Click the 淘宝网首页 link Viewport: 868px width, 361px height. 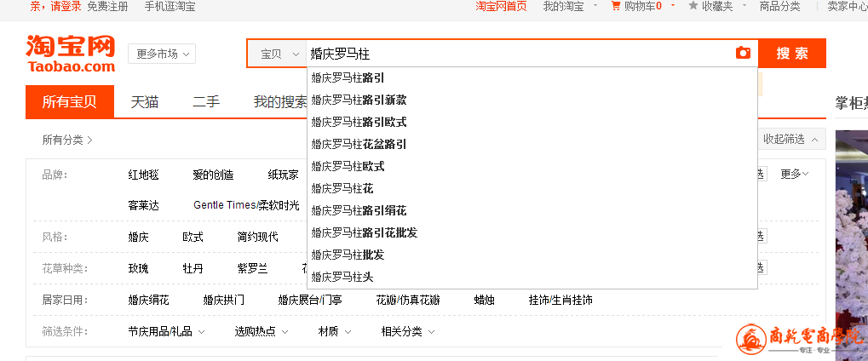point(501,6)
